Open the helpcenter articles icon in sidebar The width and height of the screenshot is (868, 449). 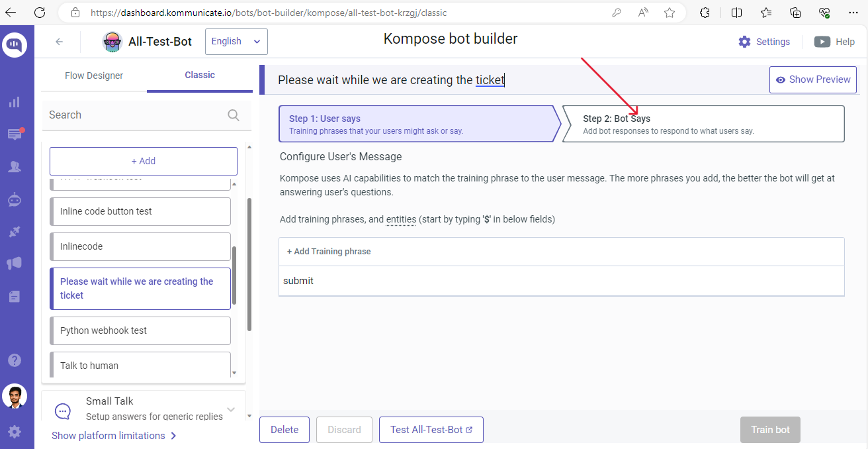coord(14,296)
